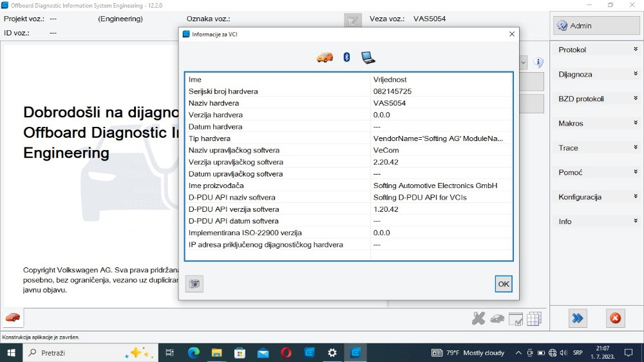644x362 pixels.
Task: Click the vehicle connection status icon
Action: coord(352,21)
